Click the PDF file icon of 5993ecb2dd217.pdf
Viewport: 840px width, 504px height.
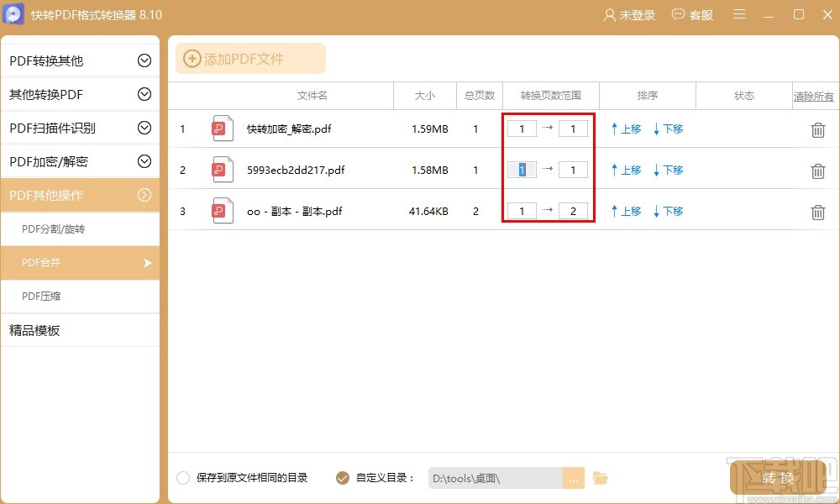coord(222,170)
